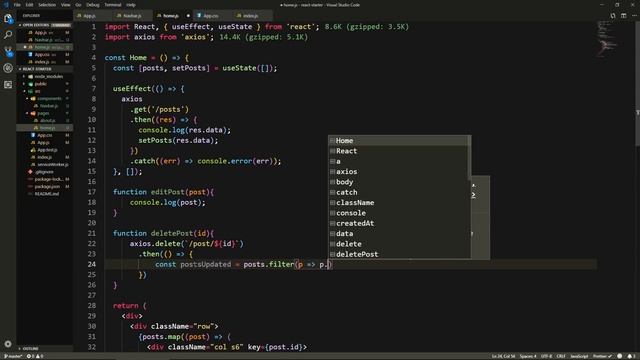The height and width of the screenshot is (360, 640).
Task: Click errors and warnings count in status bar
Action: pos(35,356)
